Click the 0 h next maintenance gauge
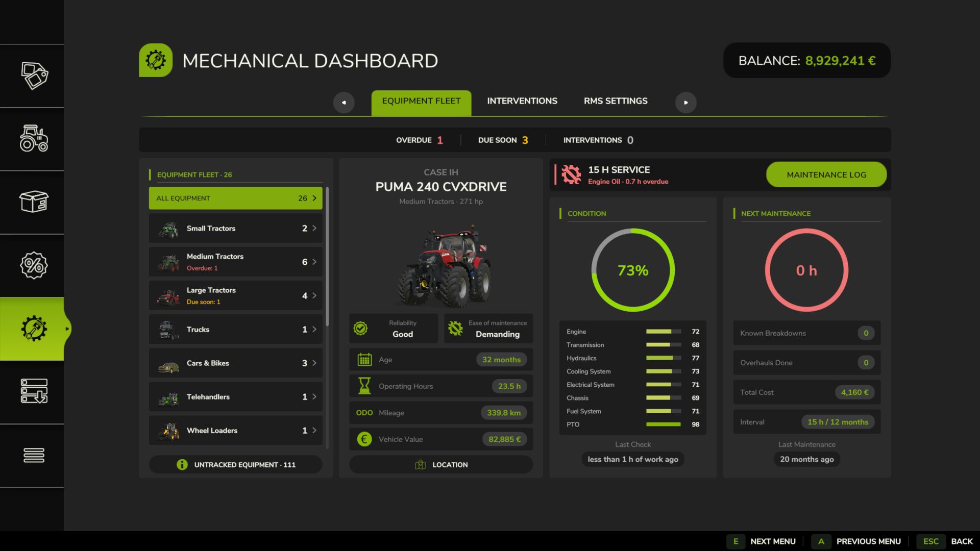This screenshot has height=551, width=980. pyautogui.click(x=806, y=270)
